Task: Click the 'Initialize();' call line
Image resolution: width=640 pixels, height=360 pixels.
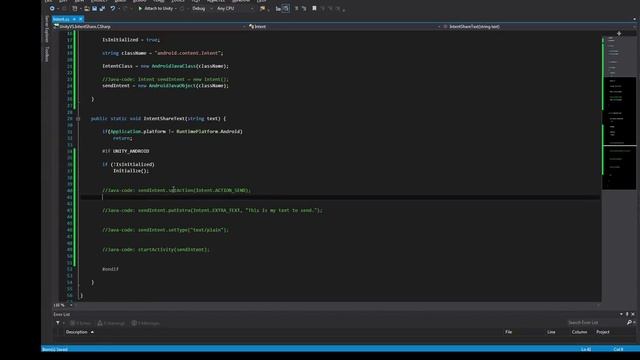Action: pos(131,171)
